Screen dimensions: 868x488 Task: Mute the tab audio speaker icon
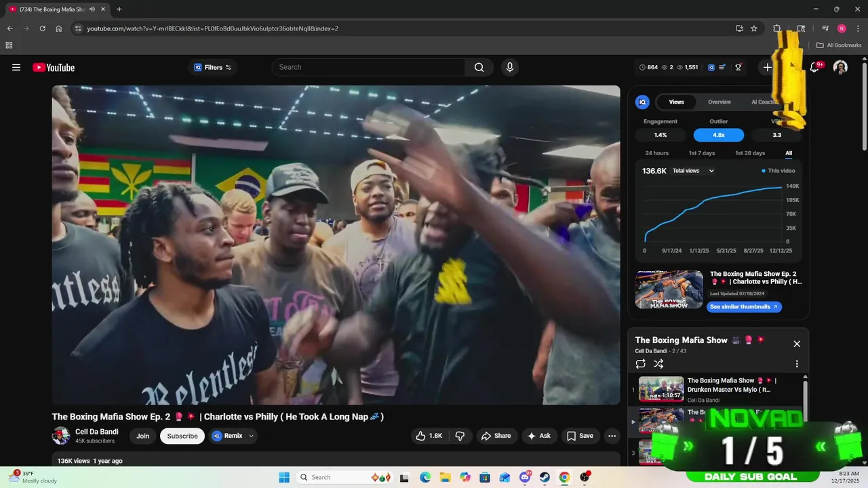92,9
